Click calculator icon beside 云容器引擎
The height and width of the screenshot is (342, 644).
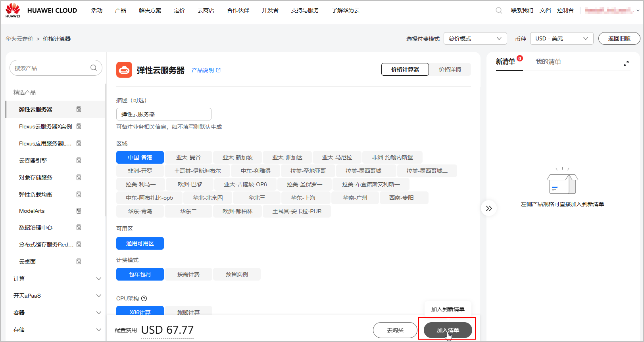click(x=79, y=160)
